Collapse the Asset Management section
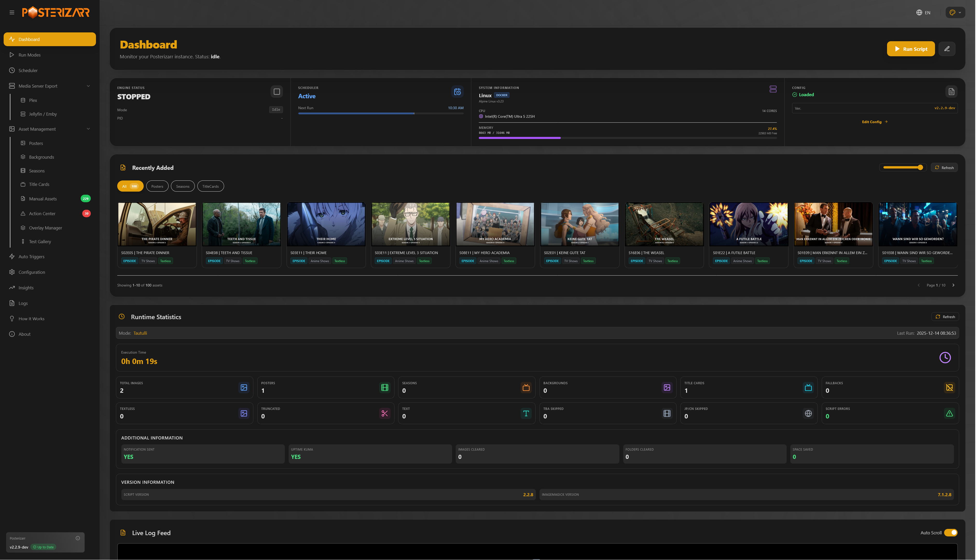This screenshot has width=976, height=560. point(88,129)
